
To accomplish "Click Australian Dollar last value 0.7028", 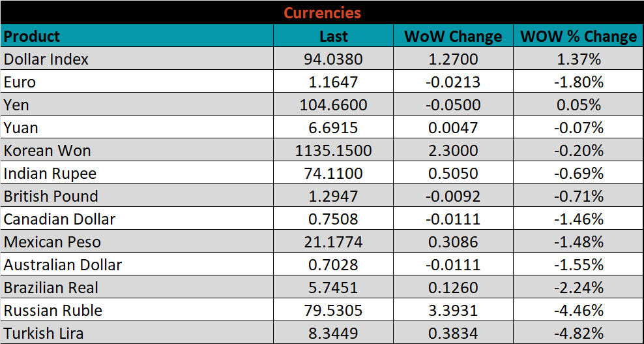I will (x=333, y=265).
